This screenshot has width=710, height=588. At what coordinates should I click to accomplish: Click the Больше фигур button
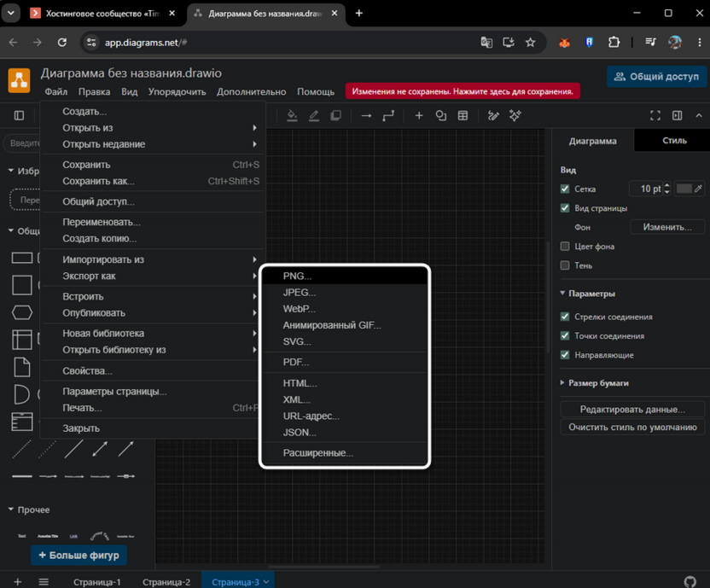point(79,555)
